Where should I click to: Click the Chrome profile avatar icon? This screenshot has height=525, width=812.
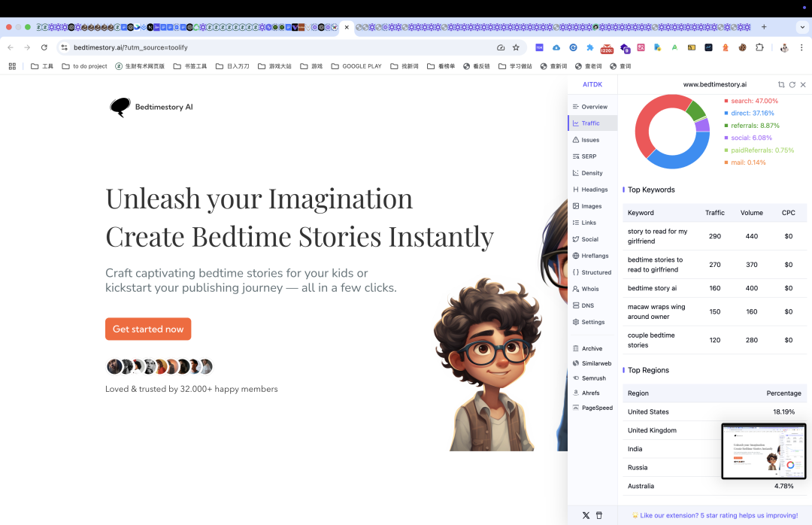784,47
